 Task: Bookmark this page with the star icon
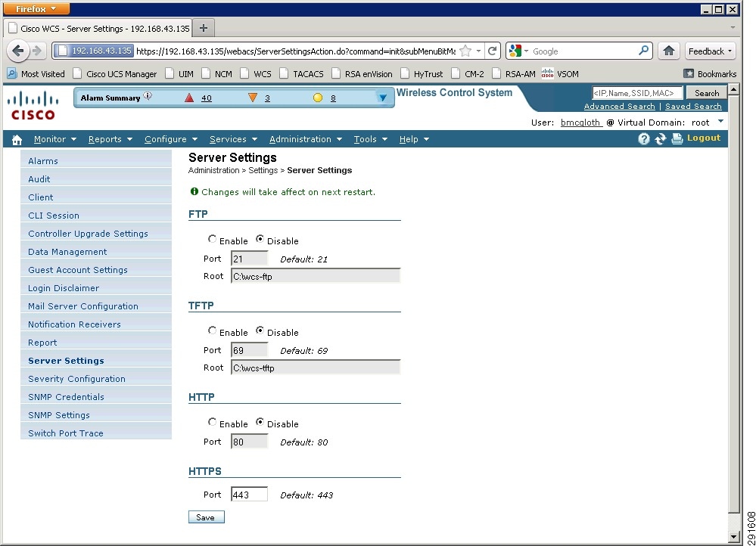tap(465, 51)
